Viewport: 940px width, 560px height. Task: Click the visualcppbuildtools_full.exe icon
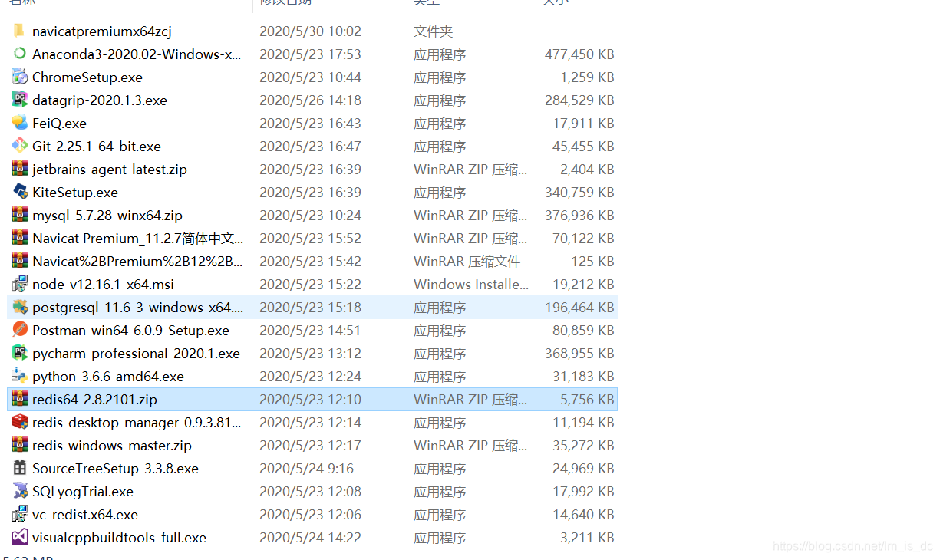pyautogui.click(x=20, y=537)
